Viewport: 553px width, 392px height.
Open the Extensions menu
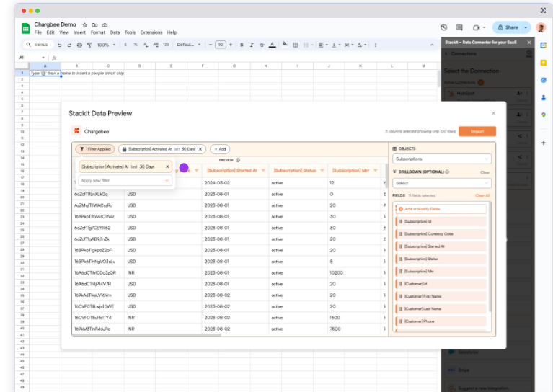(151, 32)
